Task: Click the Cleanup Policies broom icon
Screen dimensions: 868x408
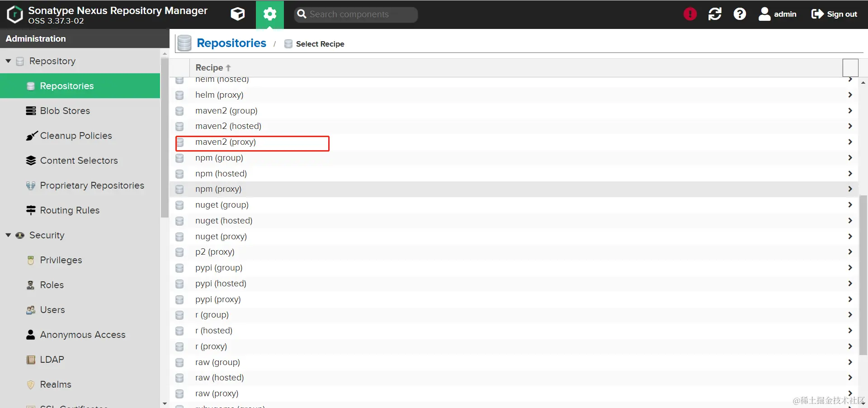Action: pyautogui.click(x=31, y=136)
